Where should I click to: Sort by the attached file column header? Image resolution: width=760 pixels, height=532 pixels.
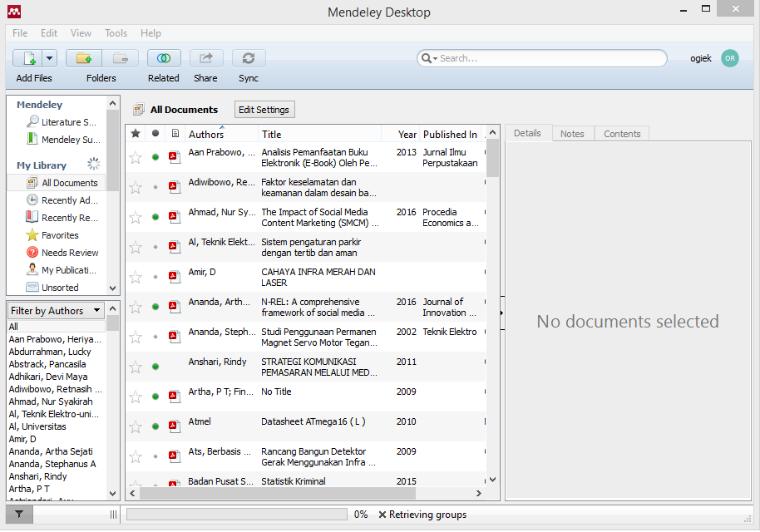coord(175,134)
